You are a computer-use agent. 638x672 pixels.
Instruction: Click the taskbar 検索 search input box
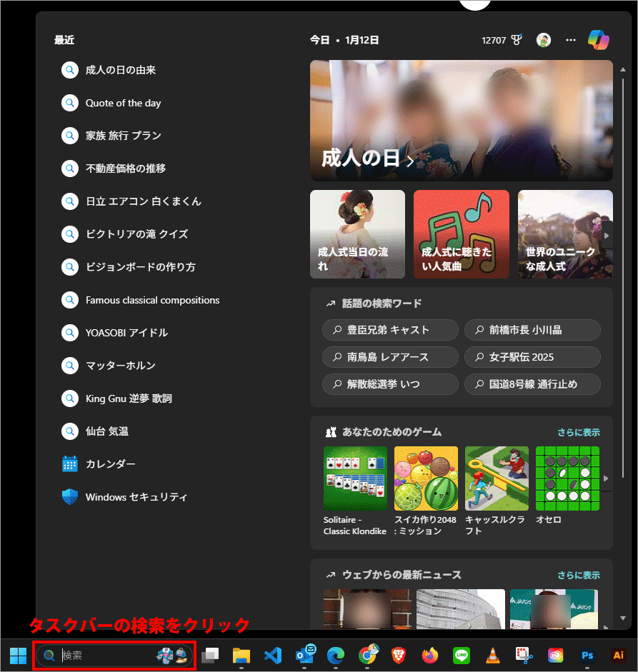pos(107,655)
